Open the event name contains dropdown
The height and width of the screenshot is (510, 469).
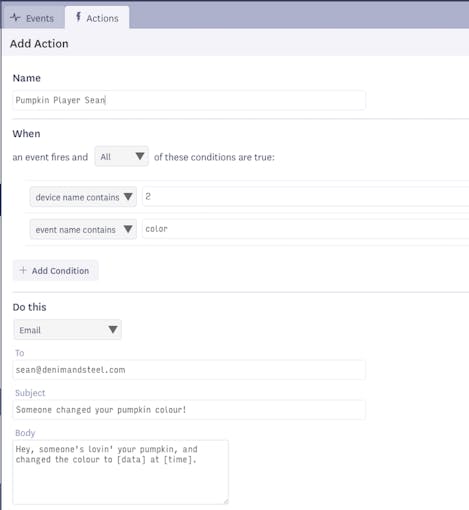click(83, 229)
